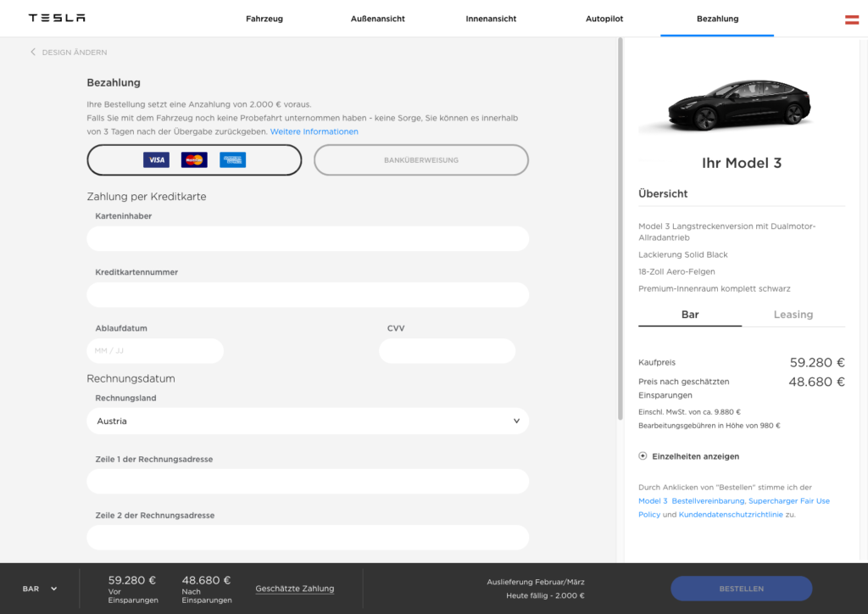Click the Kreditkartennummer input field
Screen dimensions: 868x614
[308, 294]
